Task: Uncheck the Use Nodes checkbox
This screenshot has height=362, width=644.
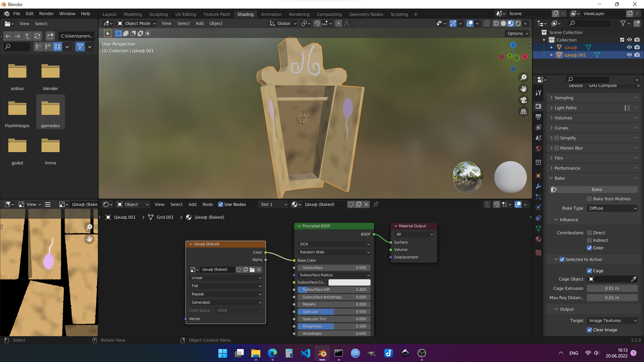Action: (x=221, y=204)
